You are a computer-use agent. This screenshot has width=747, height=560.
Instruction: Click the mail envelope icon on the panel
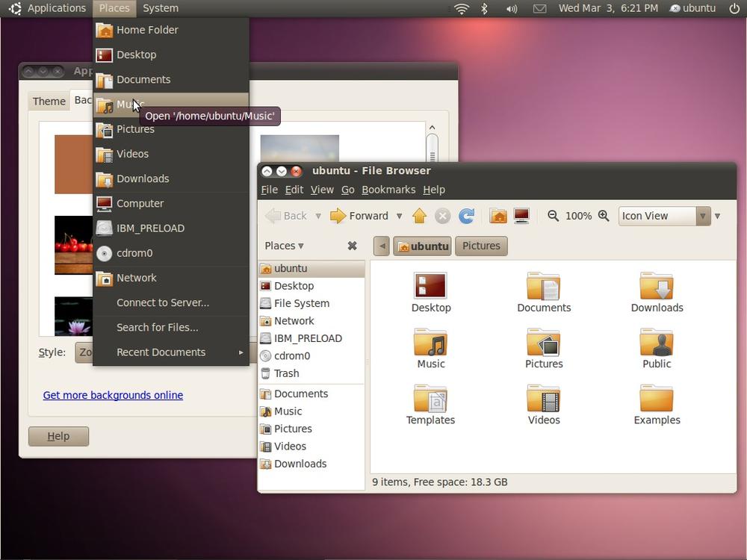(x=539, y=8)
